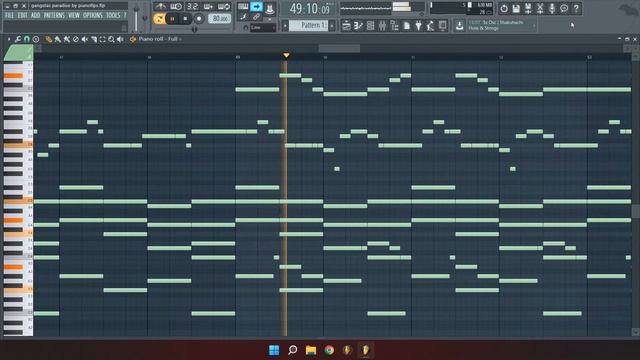Open the VIEW menu
Image resolution: width=640 pixels, height=360 pixels.
point(74,16)
